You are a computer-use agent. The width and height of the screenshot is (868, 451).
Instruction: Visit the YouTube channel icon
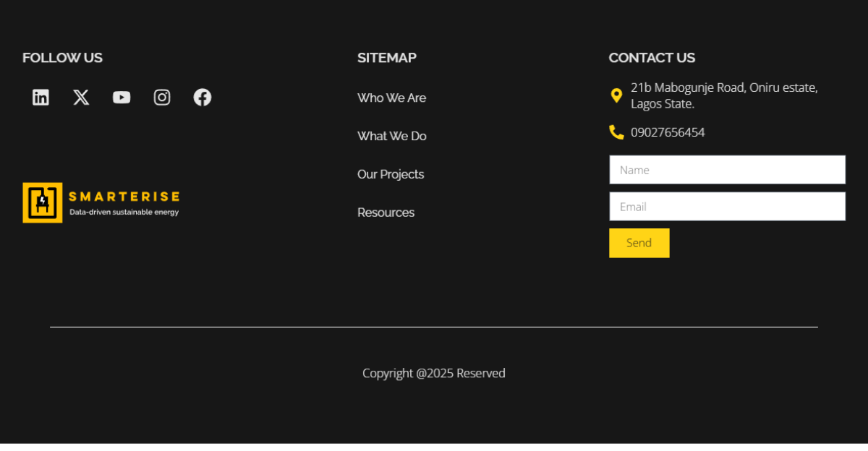click(x=122, y=98)
